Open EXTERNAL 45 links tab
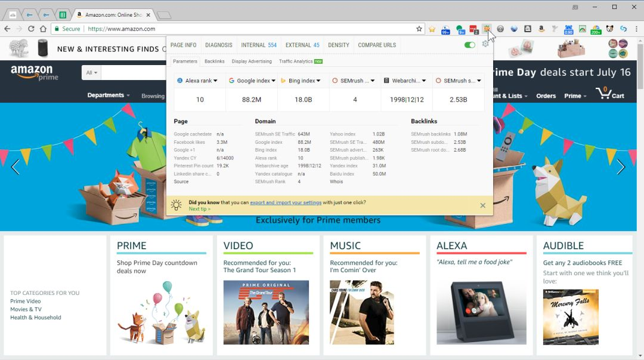This screenshot has width=644, height=360. (302, 45)
